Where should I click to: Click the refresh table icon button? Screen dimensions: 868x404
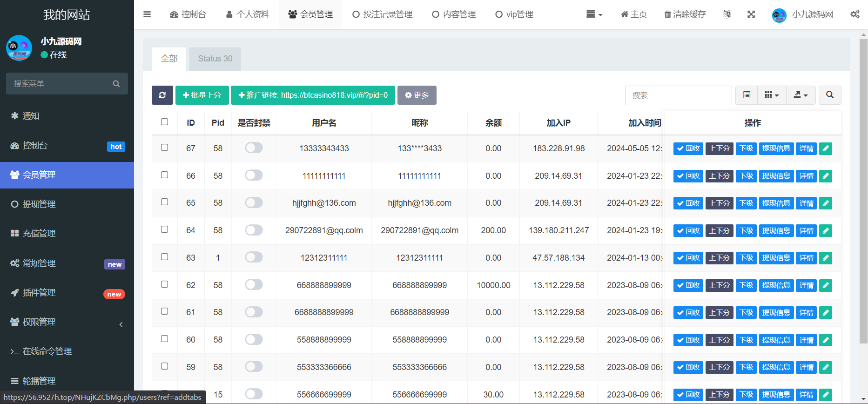coord(162,95)
